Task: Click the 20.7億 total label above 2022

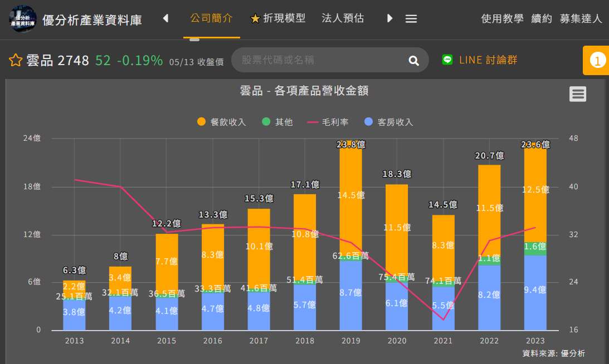Action: [489, 156]
